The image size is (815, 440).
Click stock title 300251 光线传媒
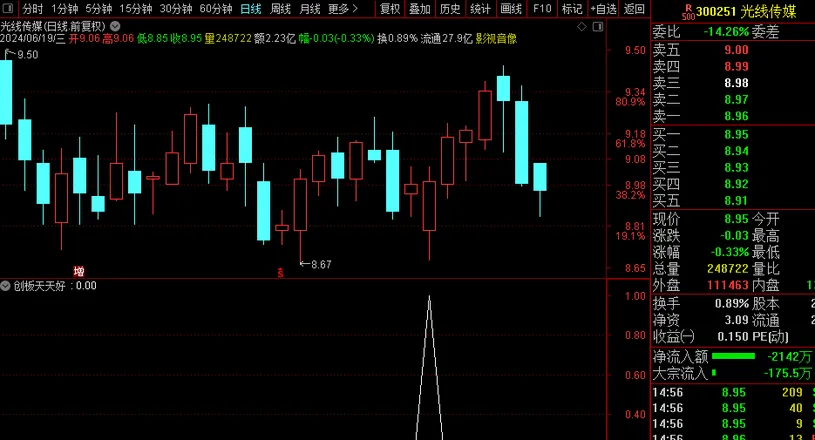[745, 11]
